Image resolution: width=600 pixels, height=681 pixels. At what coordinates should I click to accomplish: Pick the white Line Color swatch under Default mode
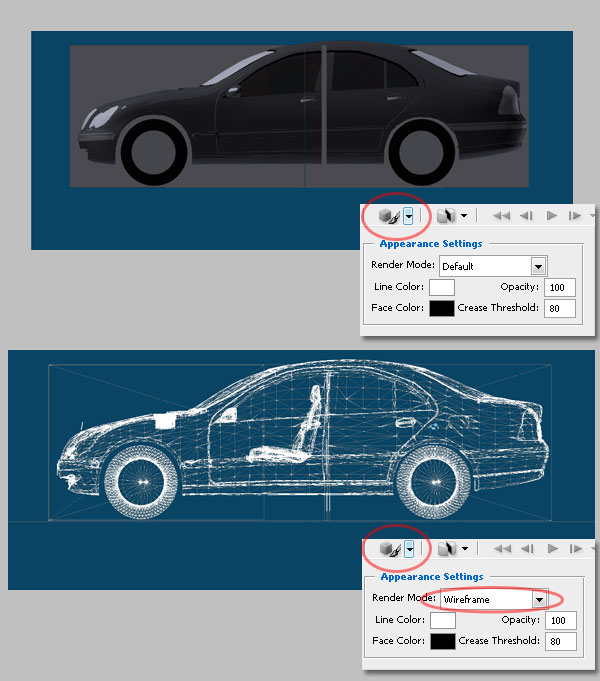[441, 288]
